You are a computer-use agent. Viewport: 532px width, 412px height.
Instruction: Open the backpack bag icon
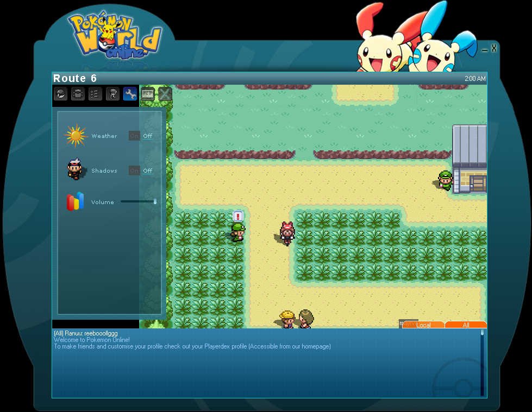coord(78,94)
